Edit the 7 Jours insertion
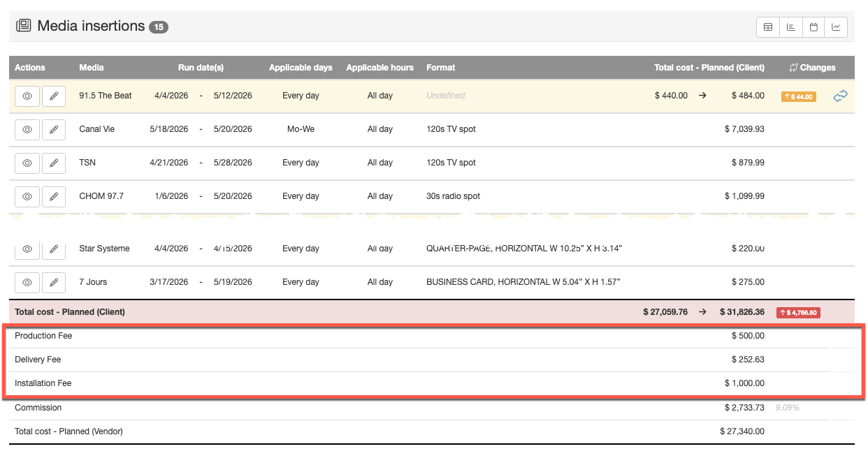Viewport: 868px width, 458px height. coord(54,282)
